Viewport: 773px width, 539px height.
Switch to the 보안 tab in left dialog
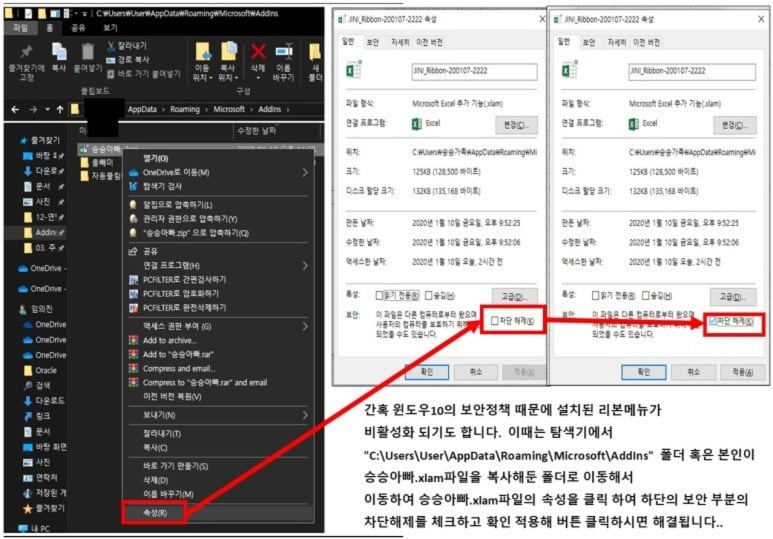(x=373, y=42)
